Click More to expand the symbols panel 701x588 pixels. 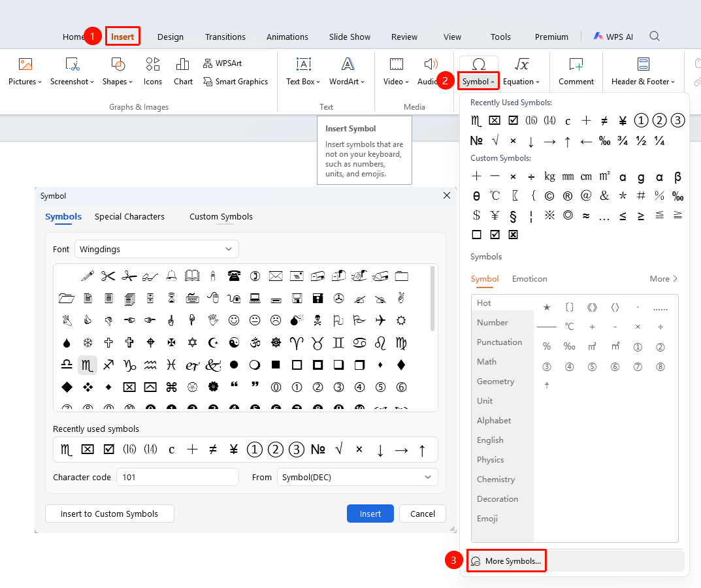[664, 278]
